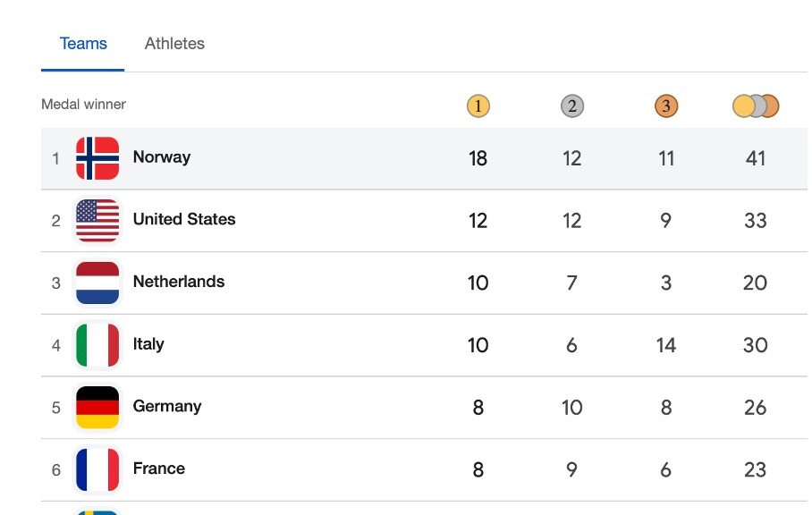Select the Netherlands team name
The width and height of the screenshot is (812, 515).
tap(179, 282)
